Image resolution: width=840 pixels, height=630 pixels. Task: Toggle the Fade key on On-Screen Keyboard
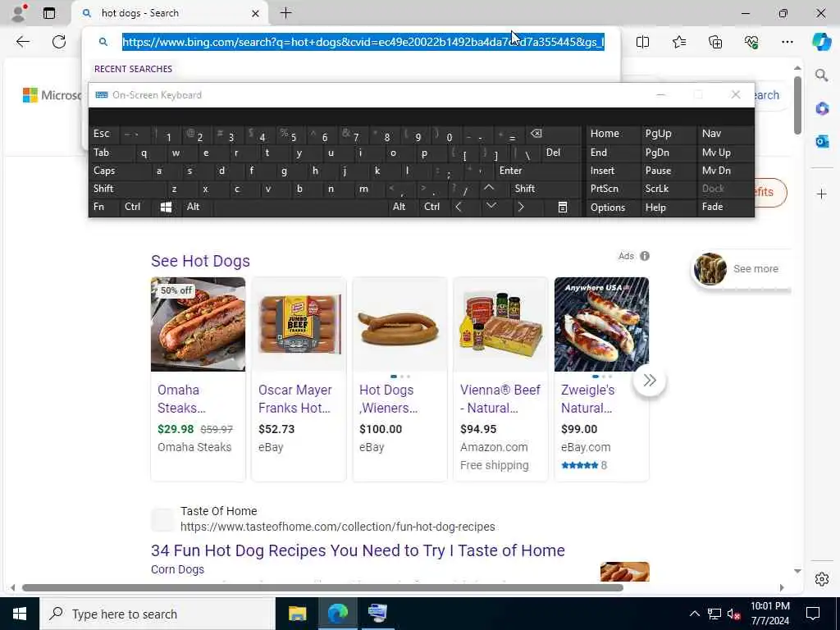coord(724,207)
